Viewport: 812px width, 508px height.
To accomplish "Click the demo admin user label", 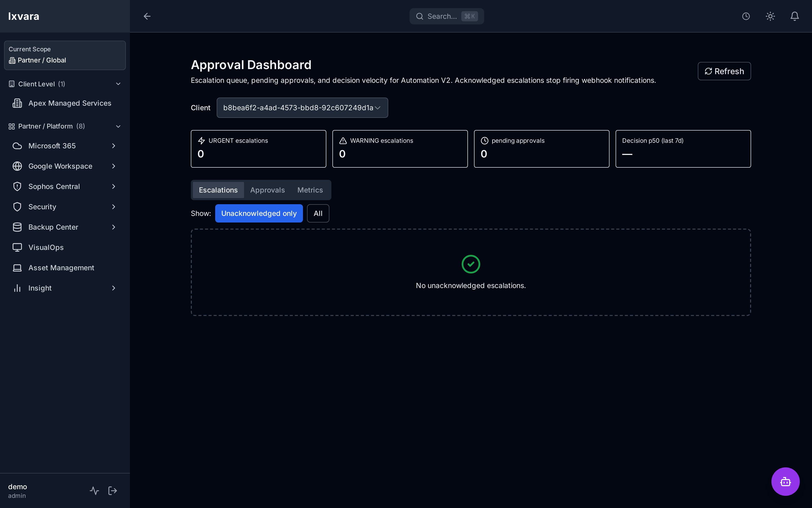I will click(18, 490).
